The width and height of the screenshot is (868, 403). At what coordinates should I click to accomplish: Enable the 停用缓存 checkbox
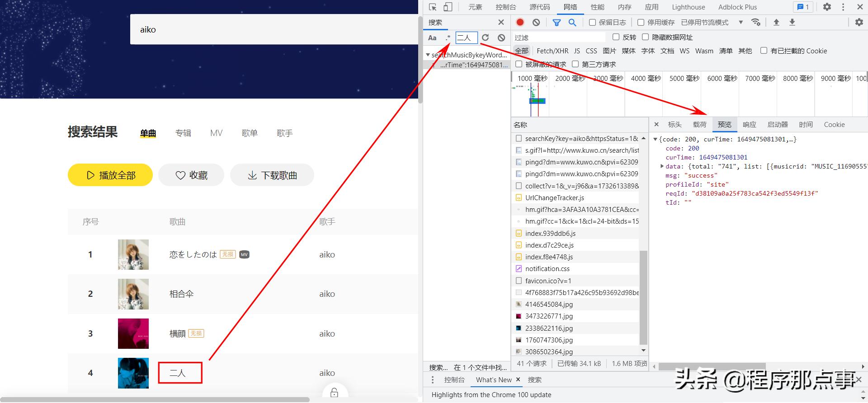(x=641, y=22)
